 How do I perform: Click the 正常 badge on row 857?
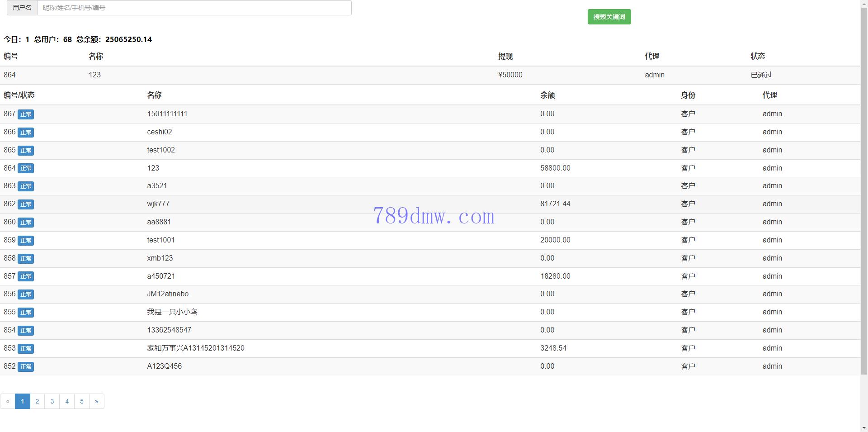pyautogui.click(x=26, y=276)
